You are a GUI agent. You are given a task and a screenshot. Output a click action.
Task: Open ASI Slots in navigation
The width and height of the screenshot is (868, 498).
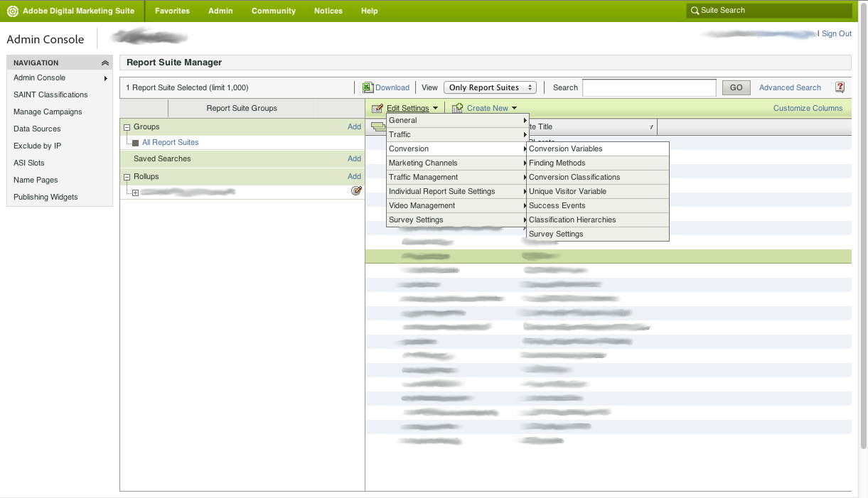coord(29,163)
